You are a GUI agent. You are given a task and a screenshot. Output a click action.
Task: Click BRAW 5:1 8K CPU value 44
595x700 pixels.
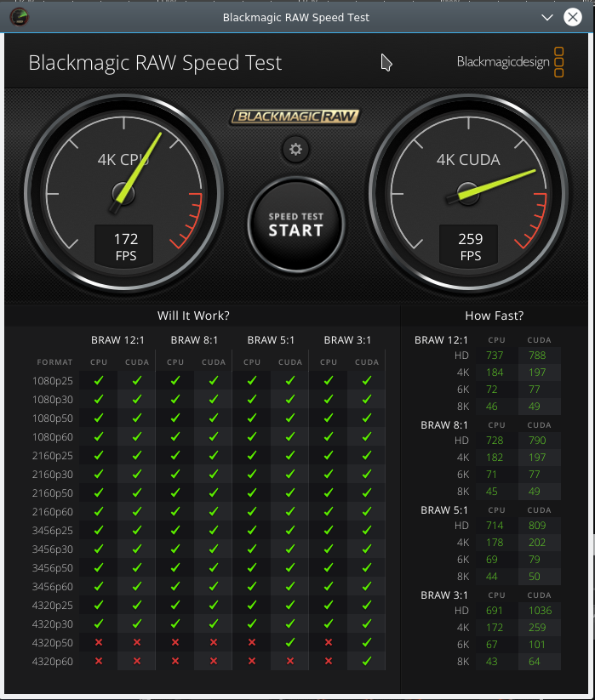(x=492, y=577)
